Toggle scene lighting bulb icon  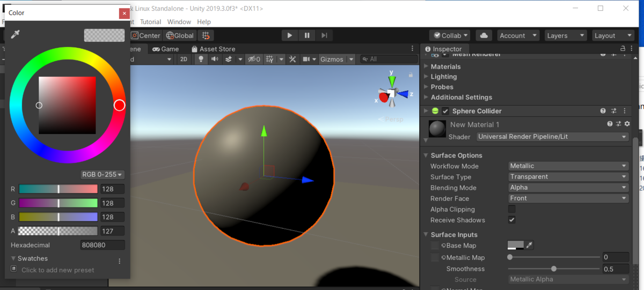pos(202,59)
